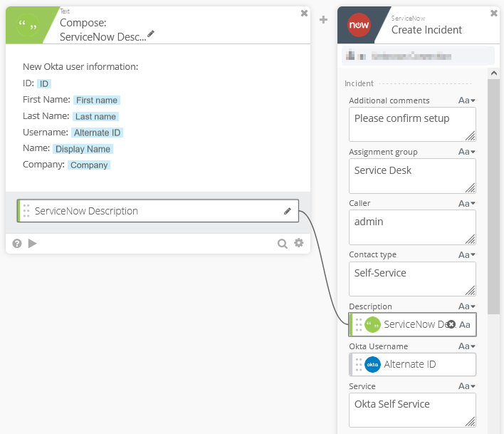Click the Assignment group Service Desk field
The height and width of the screenshot is (434, 504).
tap(412, 176)
